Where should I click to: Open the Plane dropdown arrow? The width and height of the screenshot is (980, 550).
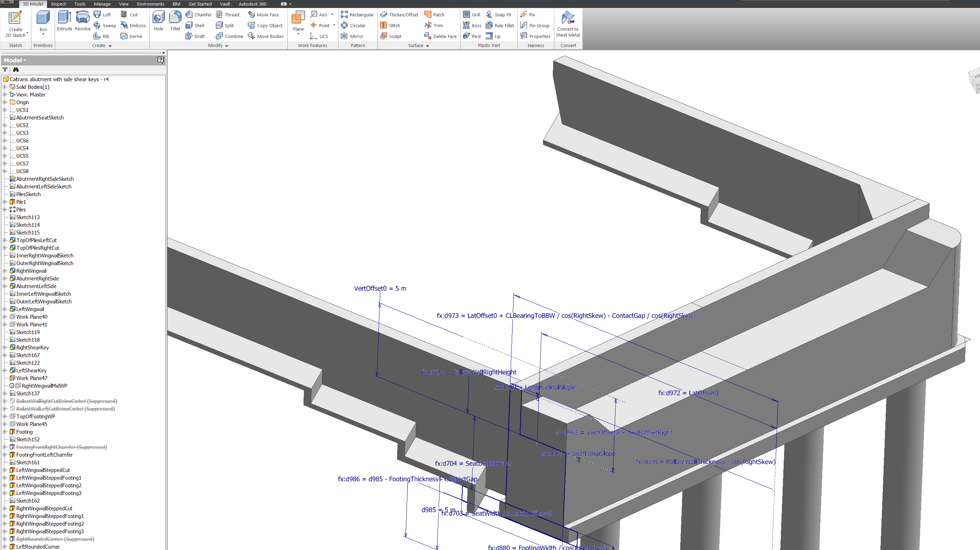[298, 34]
